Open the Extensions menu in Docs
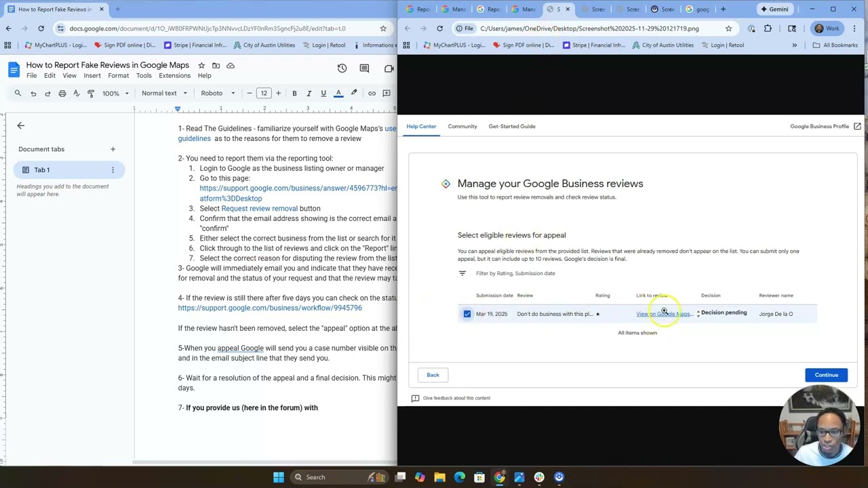 175,76
